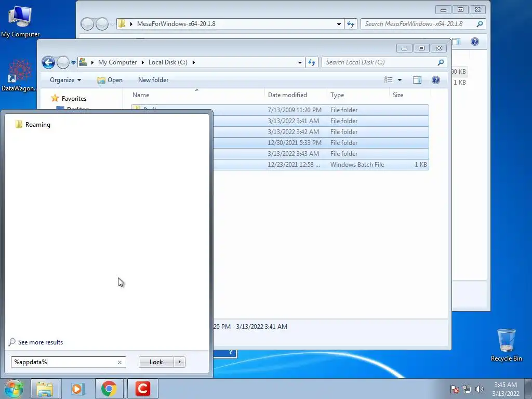532x399 pixels.
Task: Expand the Local Disk address bar history dropdown
Action: (x=300, y=62)
